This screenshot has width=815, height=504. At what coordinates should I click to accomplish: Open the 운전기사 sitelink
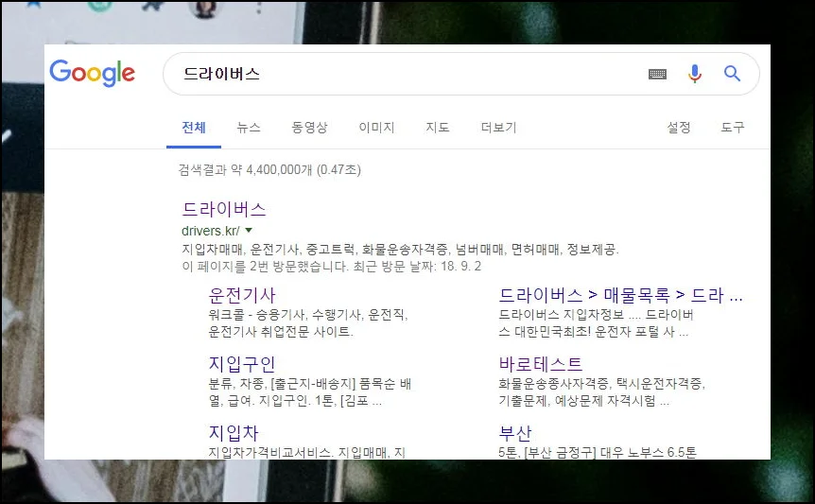(242, 295)
